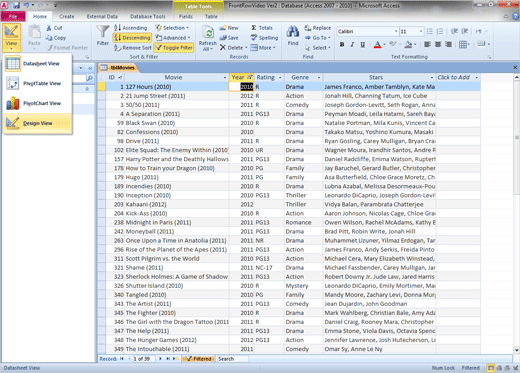Apply background fill color bucket
Screen dimensions: 520x373
(x=408, y=44)
